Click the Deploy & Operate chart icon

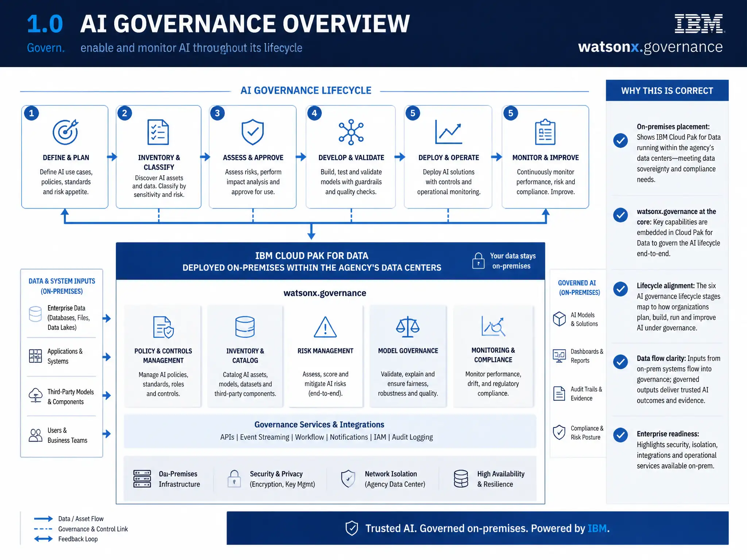click(x=449, y=132)
